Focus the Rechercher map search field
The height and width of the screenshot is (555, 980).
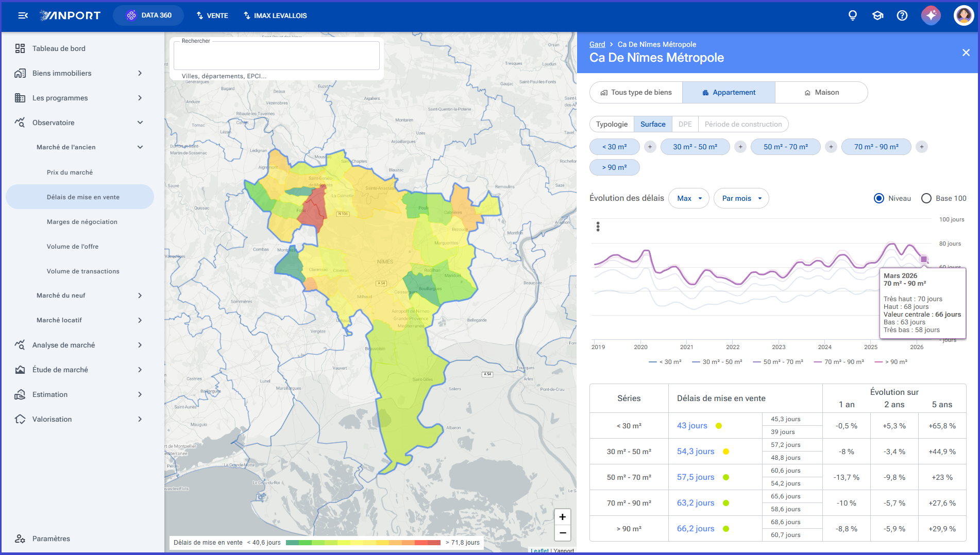coord(277,56)
